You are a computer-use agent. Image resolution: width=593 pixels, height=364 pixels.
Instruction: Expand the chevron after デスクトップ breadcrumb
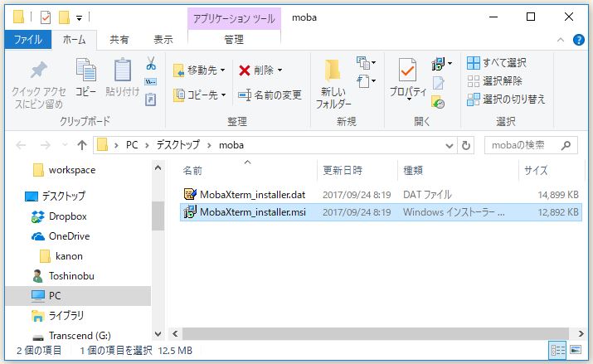coord(209,146)
